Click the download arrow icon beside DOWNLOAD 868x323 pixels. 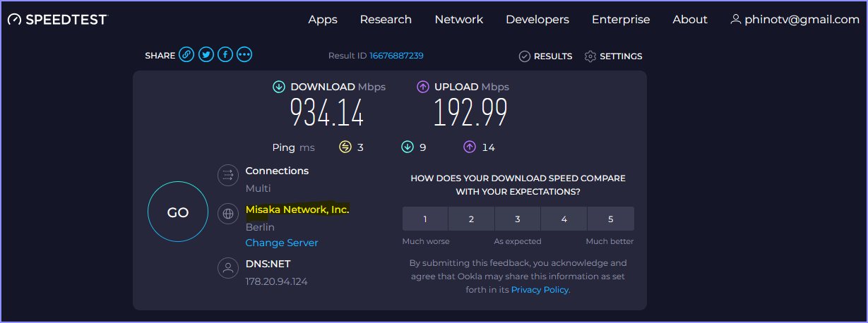(279, 87)
